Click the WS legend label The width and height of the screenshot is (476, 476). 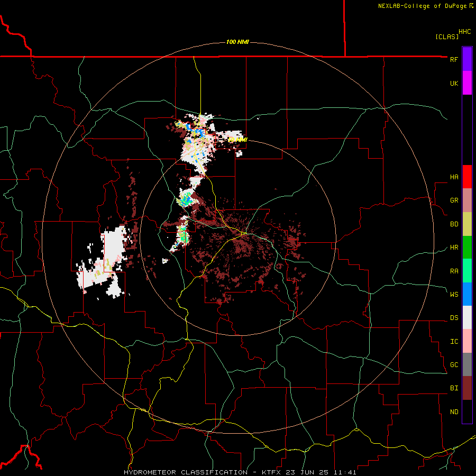(454, 295)
